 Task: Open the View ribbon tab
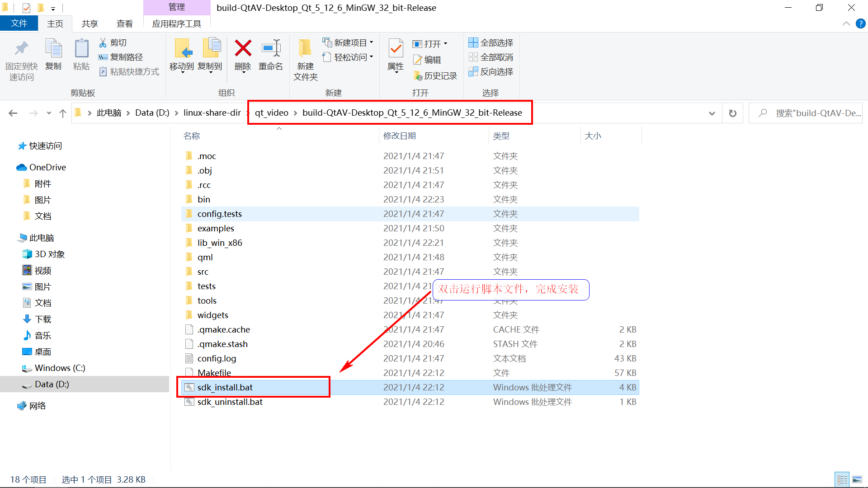[x=124, y=23]
